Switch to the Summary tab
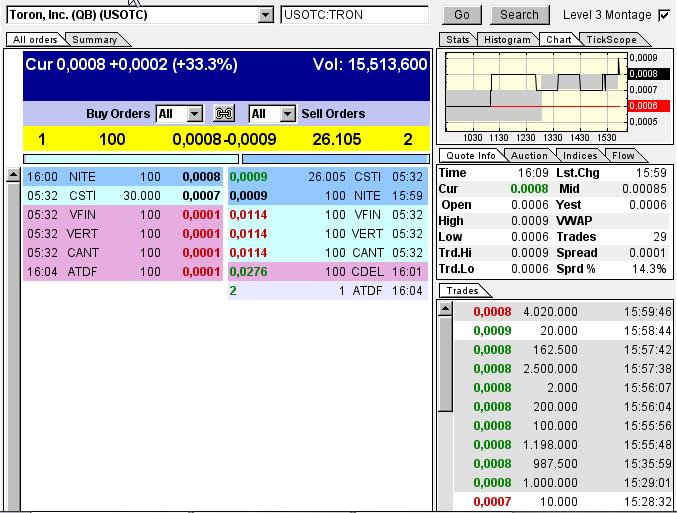Viewport: 677px width, 513px height. 95,40
